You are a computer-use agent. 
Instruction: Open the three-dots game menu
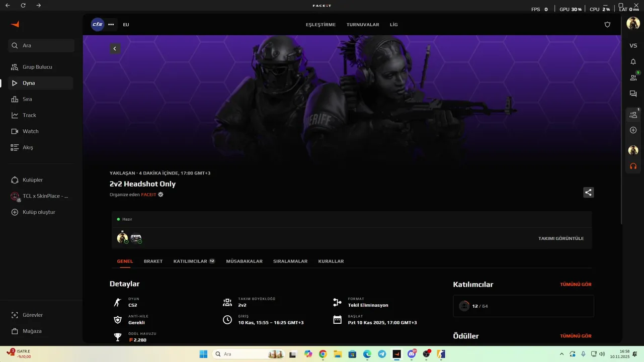click(x=111, y=24)
